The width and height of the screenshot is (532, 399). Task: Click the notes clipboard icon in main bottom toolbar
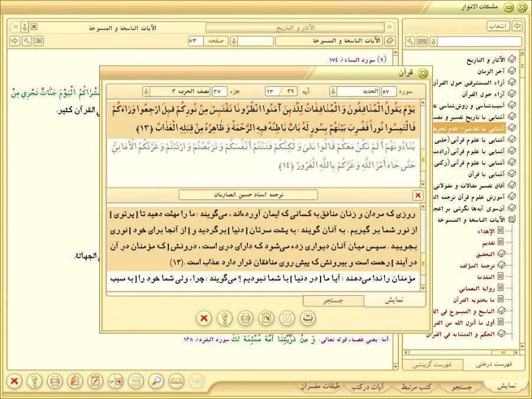click(x=95, y=381)
